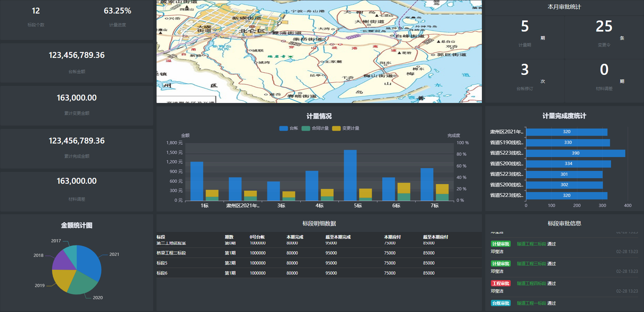Viewport: 644px width, 312px height.
Task: Click 计量审批 tag for 隧道工程三标段
Action: 501,264
